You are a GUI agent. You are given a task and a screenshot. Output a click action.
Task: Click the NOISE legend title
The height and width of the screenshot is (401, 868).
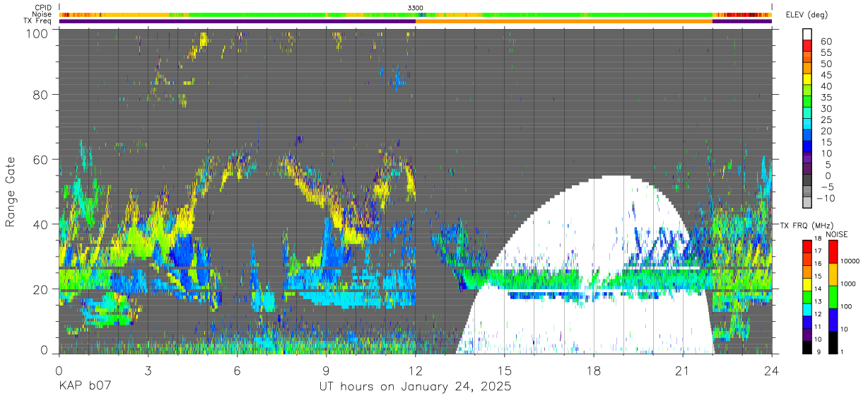point(835,234)
